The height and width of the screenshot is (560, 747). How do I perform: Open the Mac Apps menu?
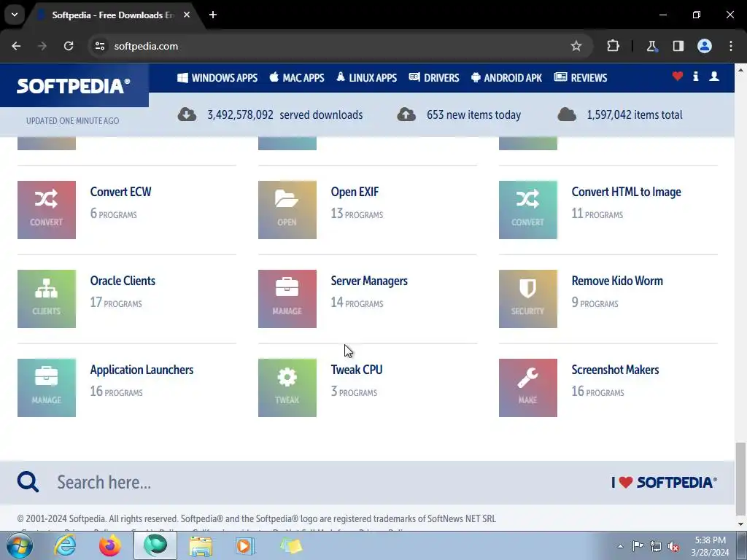[x=297, y=77]
